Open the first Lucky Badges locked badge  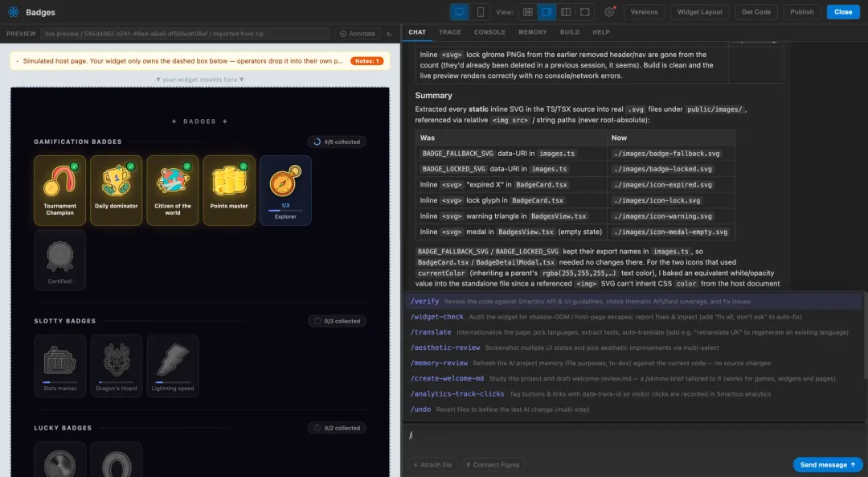[59, 459]
